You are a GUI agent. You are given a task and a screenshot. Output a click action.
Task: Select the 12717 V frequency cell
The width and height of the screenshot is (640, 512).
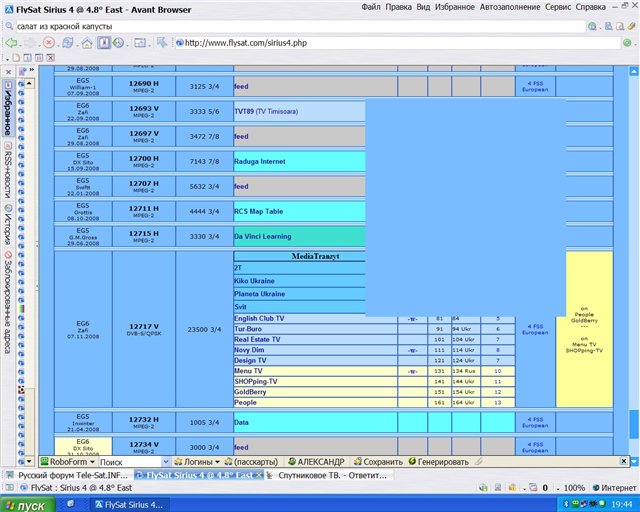144,329
